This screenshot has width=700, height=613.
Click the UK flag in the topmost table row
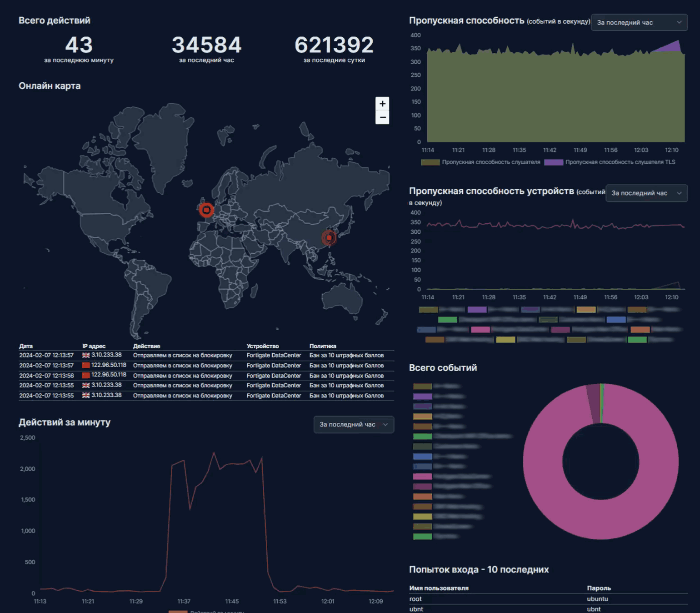[86, 355]
